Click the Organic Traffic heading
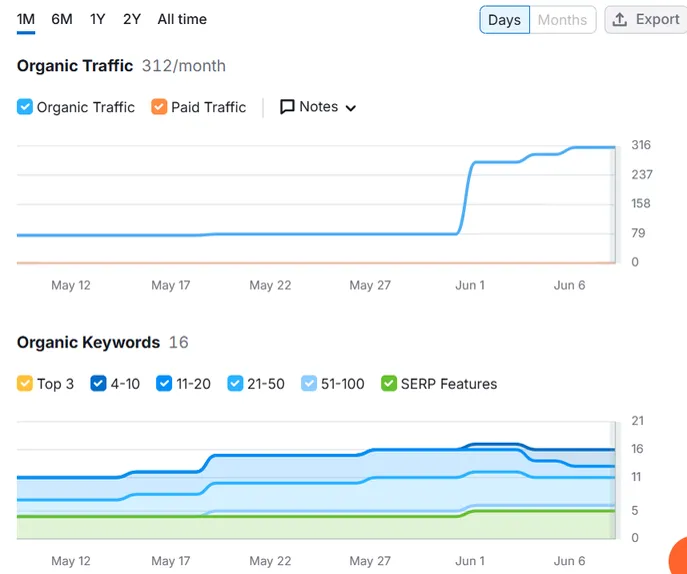 pos(75,66)
